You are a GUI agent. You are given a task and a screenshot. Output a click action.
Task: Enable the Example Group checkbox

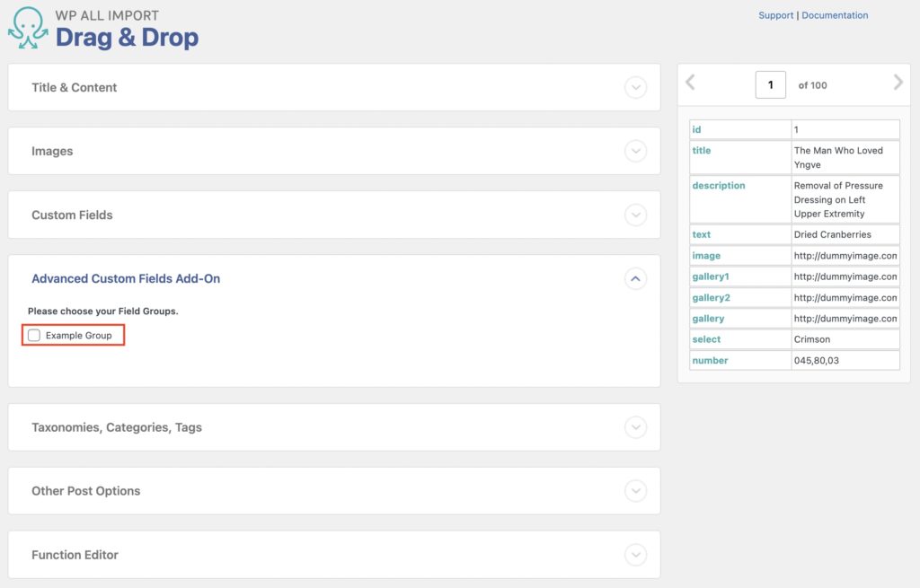33,335
